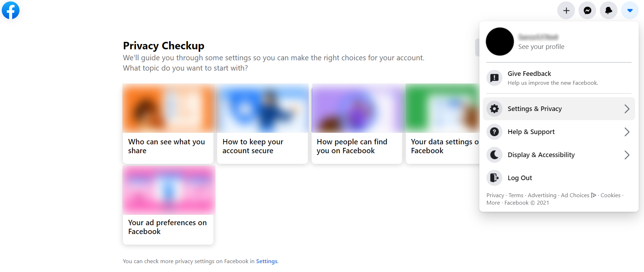Click the account menu arrow icon
Viewport: 644px width, 272px height.
tap(629, 10)
